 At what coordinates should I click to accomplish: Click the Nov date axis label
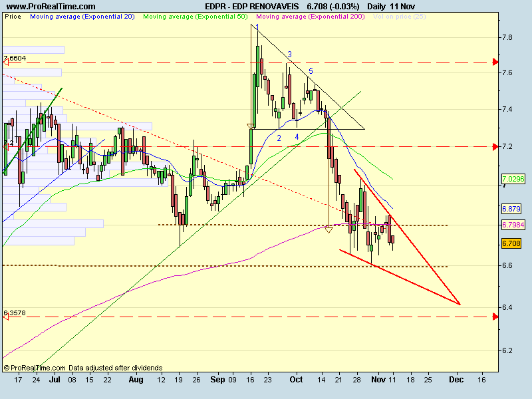pos(378,379)
